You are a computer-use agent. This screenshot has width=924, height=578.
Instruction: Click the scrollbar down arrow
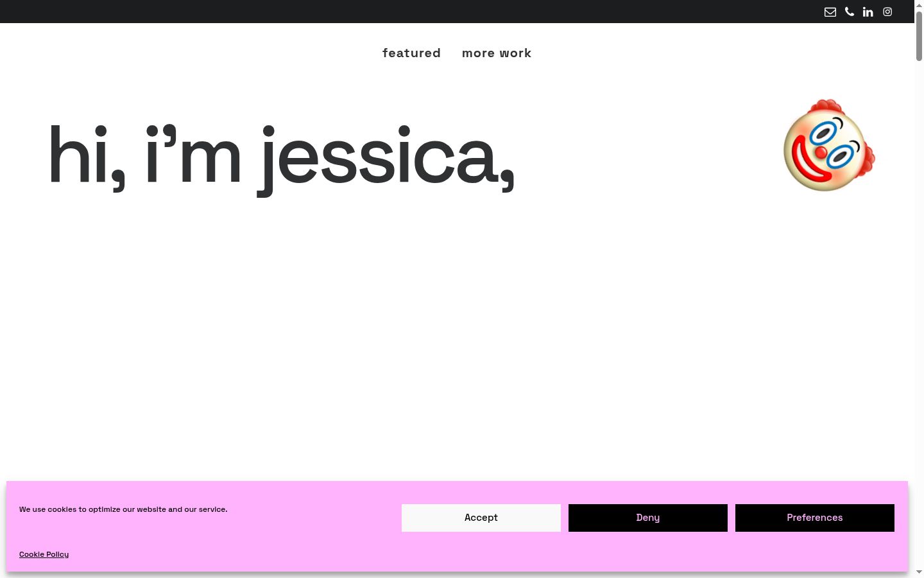tap(919, 572)
